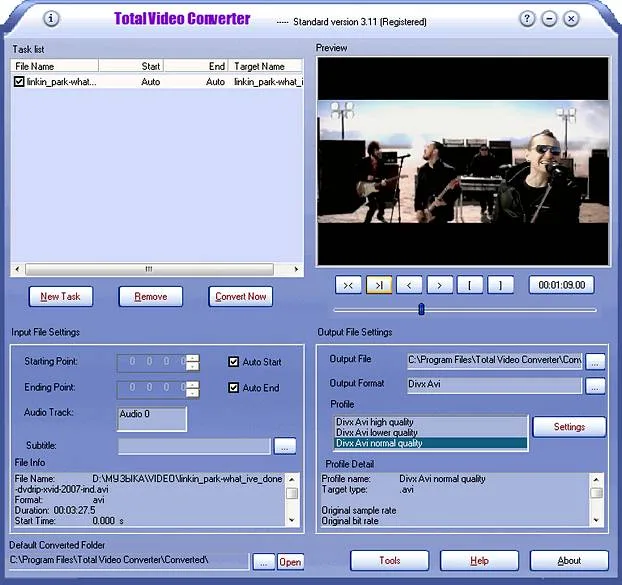Decrease Starting Point with down spinner
Image resolution: width=622 pixels, height=585 pixels.
(x=193, y=366)
